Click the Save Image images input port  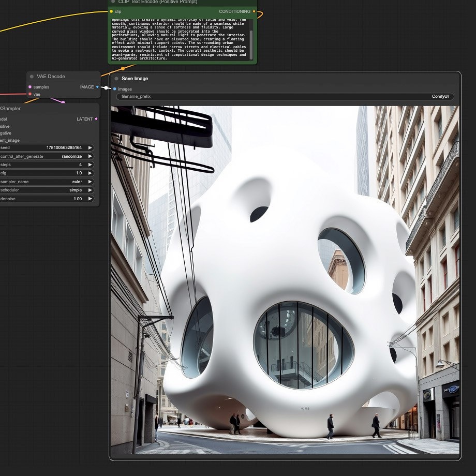(x=114, y=89)
